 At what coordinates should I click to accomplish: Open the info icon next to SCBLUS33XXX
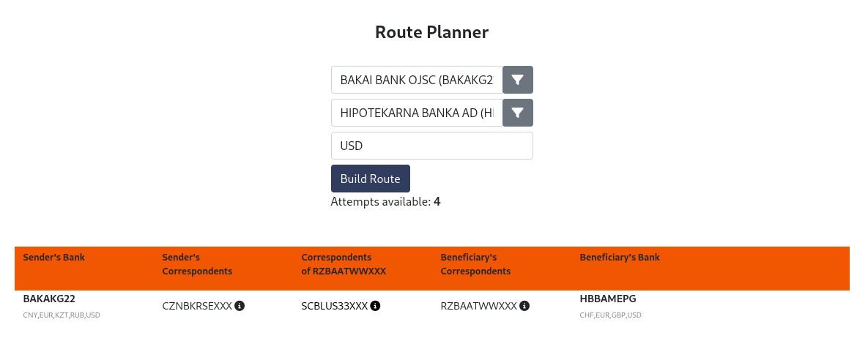[x=375, y=306]
